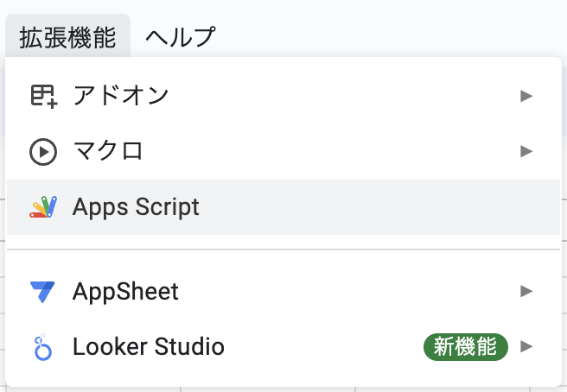Click the green 新機能 badge
This screenshot has height=392, width=567.
coord(466,347)
